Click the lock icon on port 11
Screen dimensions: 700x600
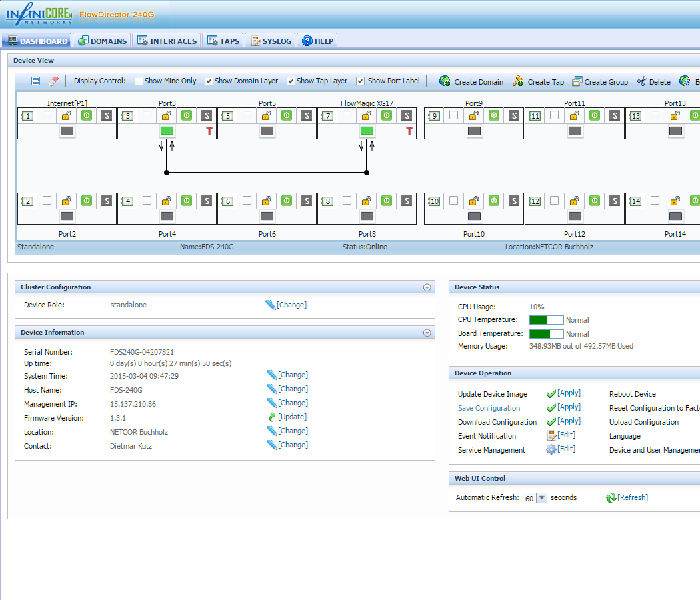[x=575, y=115]
